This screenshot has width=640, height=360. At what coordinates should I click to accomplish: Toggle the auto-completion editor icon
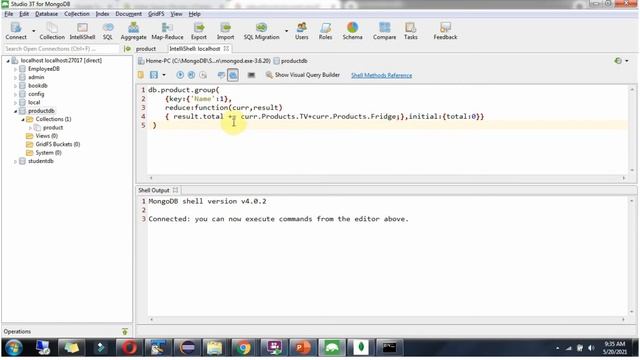coord(221,75)
